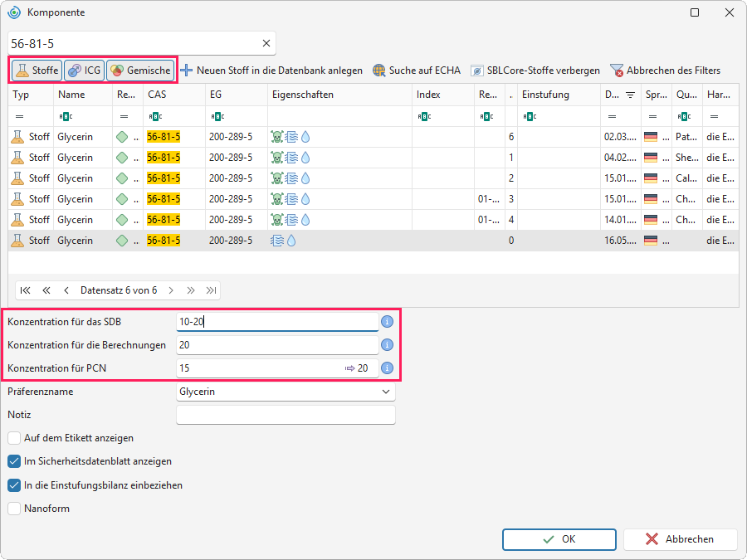
Task: Select the Glycerin row dated 02.03
Action: [373, 137]
